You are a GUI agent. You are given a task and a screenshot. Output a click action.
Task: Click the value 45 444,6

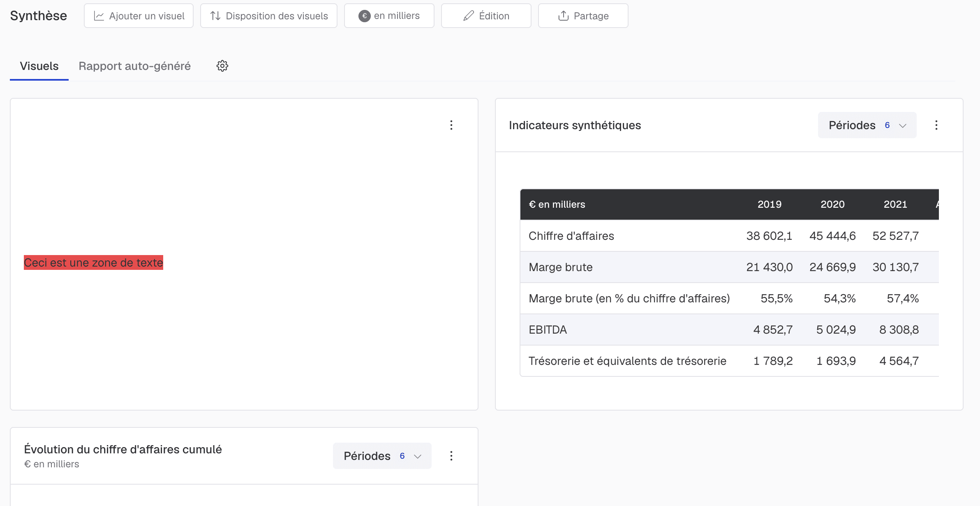click(x=832, y=236)
